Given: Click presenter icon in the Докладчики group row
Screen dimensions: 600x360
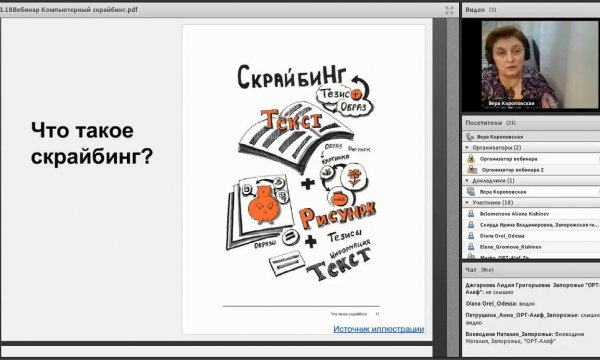Looking at the screenshot, I should (x=471, y=191).
